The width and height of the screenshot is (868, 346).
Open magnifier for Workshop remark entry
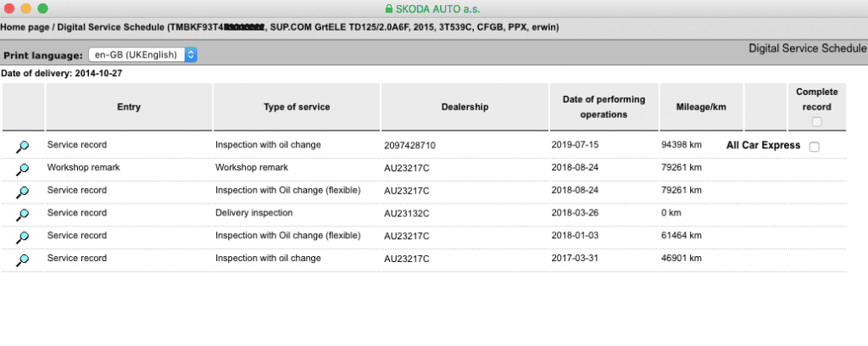coord(23,170)
